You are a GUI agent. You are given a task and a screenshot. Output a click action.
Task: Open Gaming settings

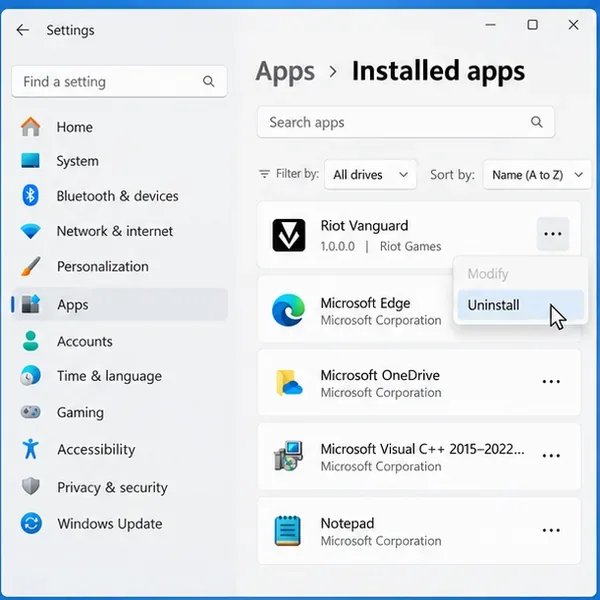(120, 412)
